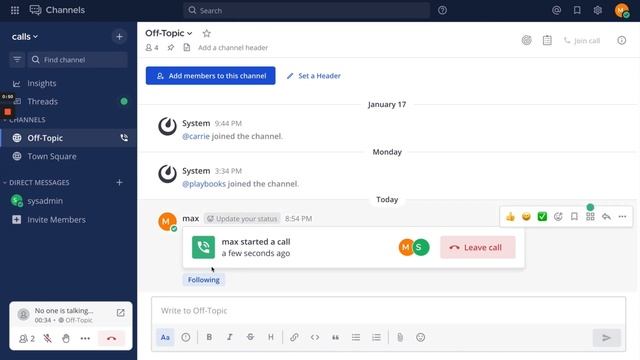Viewport: 640px width, 360px height.
Task: Open the user profile avatar menu
Action: click(x=622, y=10)
